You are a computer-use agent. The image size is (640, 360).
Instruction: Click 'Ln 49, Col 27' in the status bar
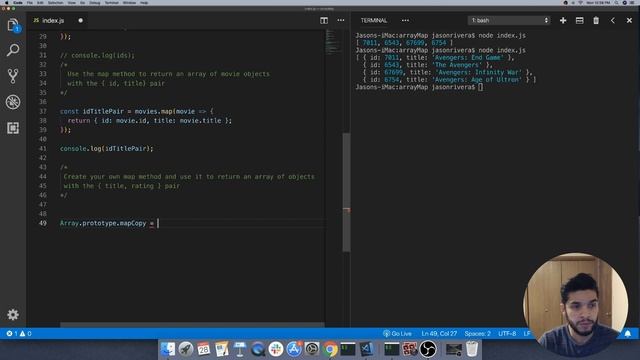click(x=439, y=334)
